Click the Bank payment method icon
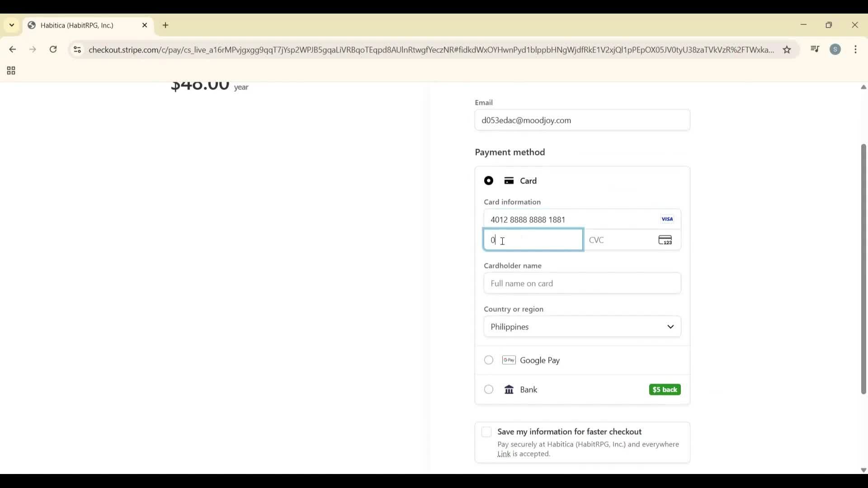 (x=509, y=389)
